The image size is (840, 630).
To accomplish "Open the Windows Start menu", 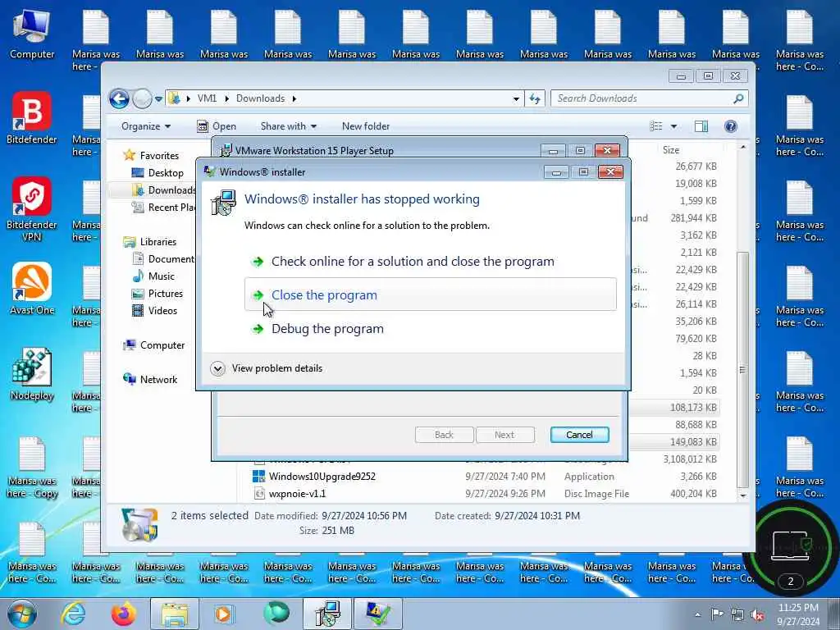I will [21, 614].
